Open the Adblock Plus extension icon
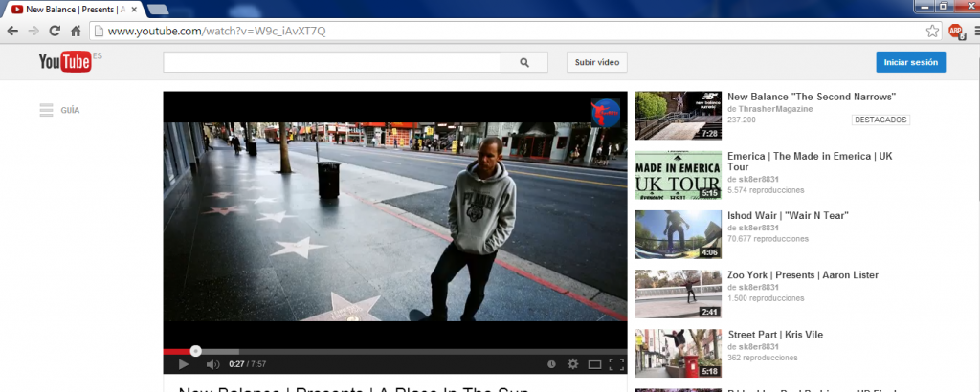Image resolution: width=980 pixels, height=392 pixels. (x=956, y=31)
